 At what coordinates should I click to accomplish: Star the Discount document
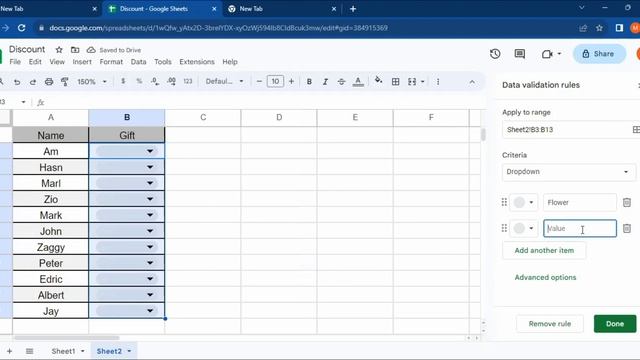pos(59,50)
